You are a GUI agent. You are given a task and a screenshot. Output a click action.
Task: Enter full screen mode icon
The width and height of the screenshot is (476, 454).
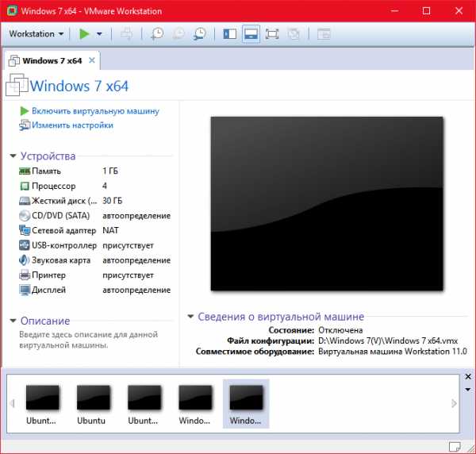pos(272,34)
